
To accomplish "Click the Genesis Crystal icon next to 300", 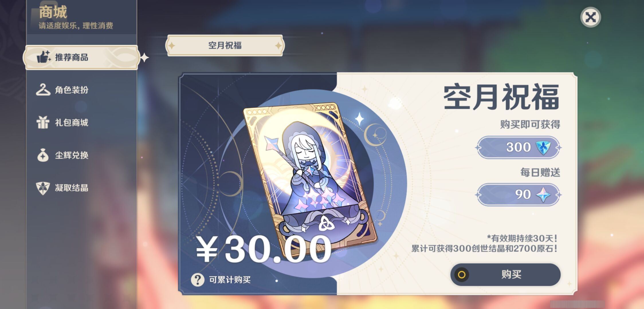I will click(x=543, y=147).
